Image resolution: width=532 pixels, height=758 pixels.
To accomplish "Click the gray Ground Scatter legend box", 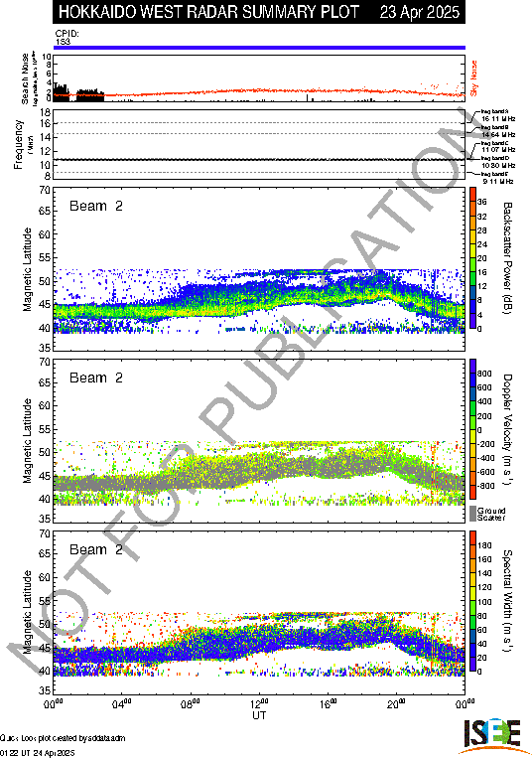I will click(x=472, y=514).
